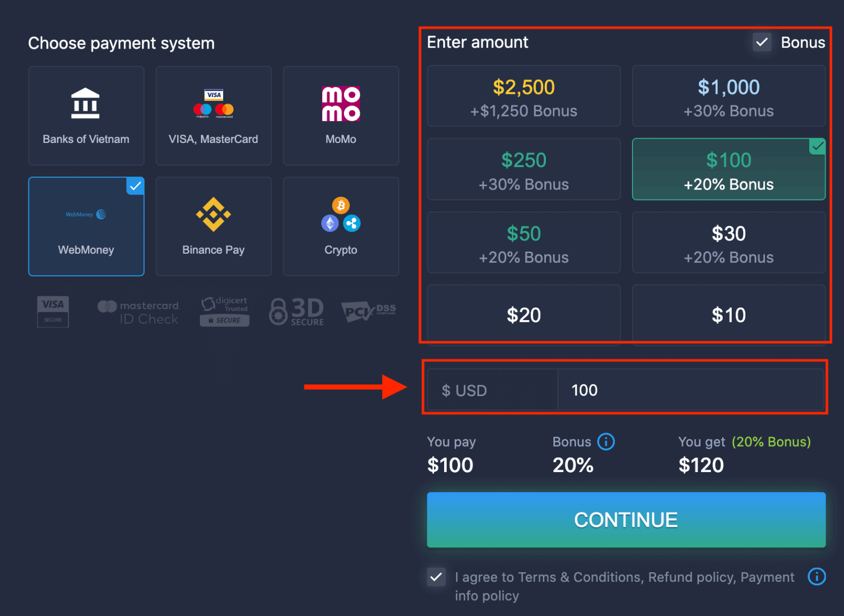
Task: Uncheck the Bonus checkbox
Action: point(761,42)
